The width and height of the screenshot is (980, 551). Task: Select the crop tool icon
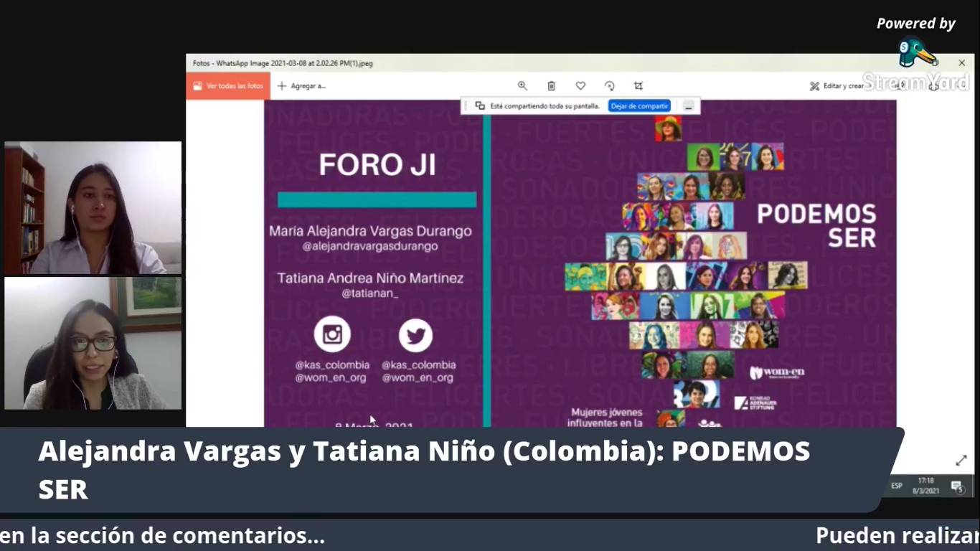[639, 86]
